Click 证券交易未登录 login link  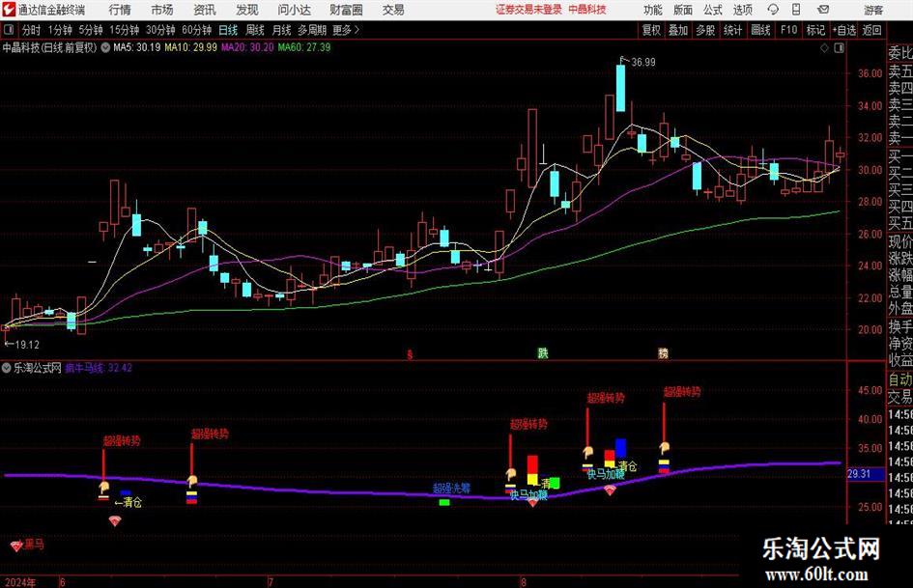click(x=528, y=10)
